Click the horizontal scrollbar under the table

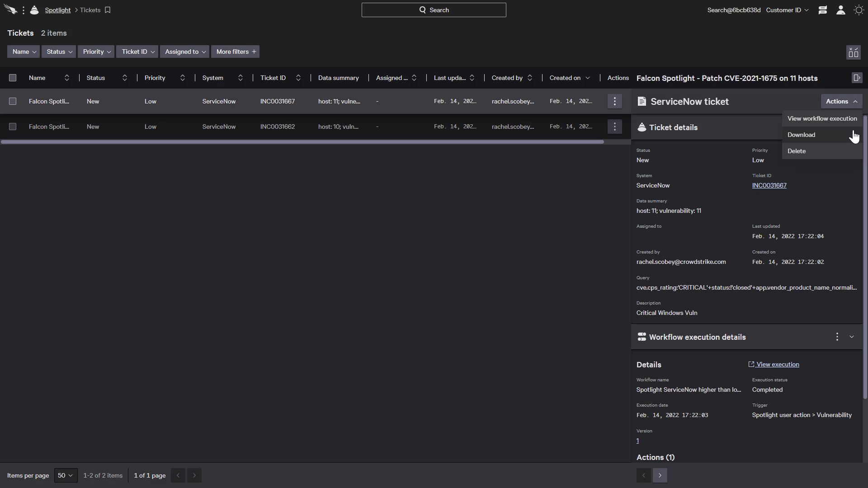302,142
